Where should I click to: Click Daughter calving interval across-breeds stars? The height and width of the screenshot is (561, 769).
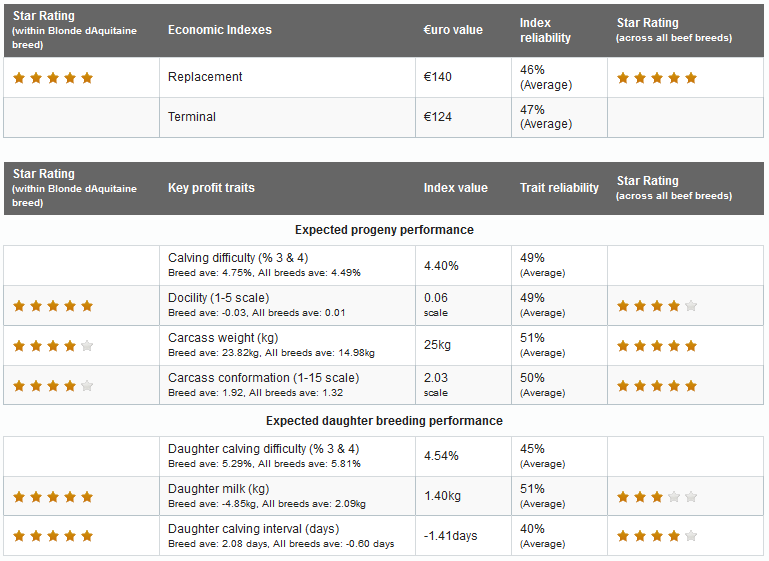pos(657,536)
